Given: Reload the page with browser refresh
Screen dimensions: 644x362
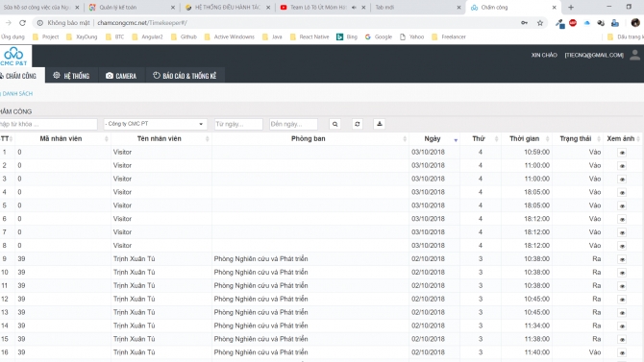Looking at the screenshot, I should pyautogui.click(x=23, y=23).
